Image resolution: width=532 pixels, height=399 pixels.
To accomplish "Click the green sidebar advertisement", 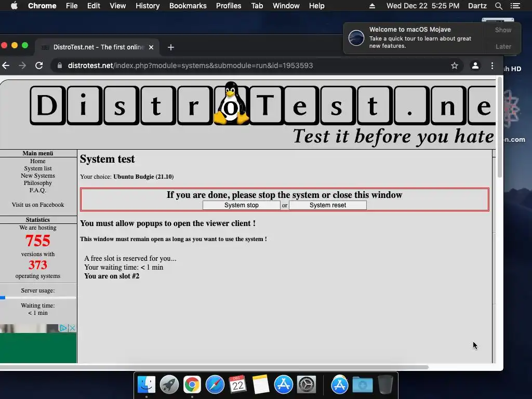I will (x=38, y=348).
